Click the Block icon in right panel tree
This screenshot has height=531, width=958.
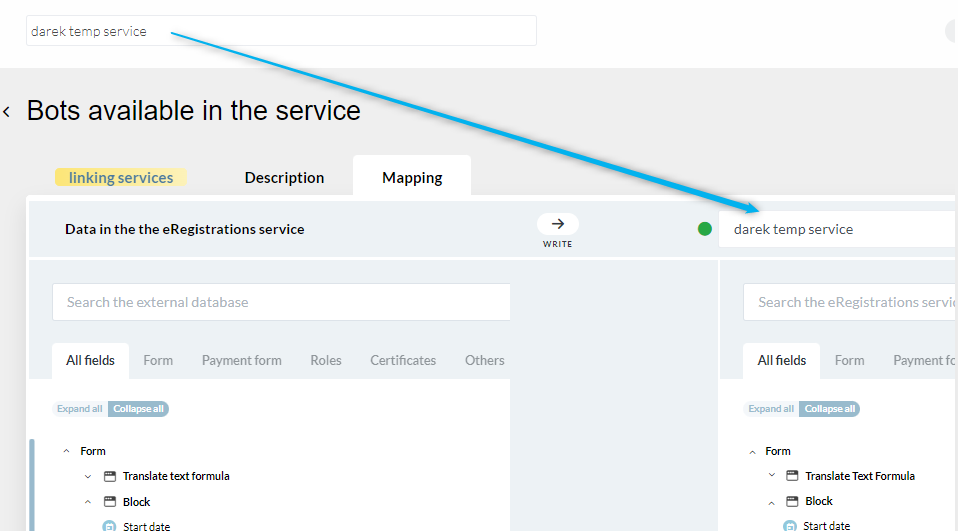pos(792,501)
